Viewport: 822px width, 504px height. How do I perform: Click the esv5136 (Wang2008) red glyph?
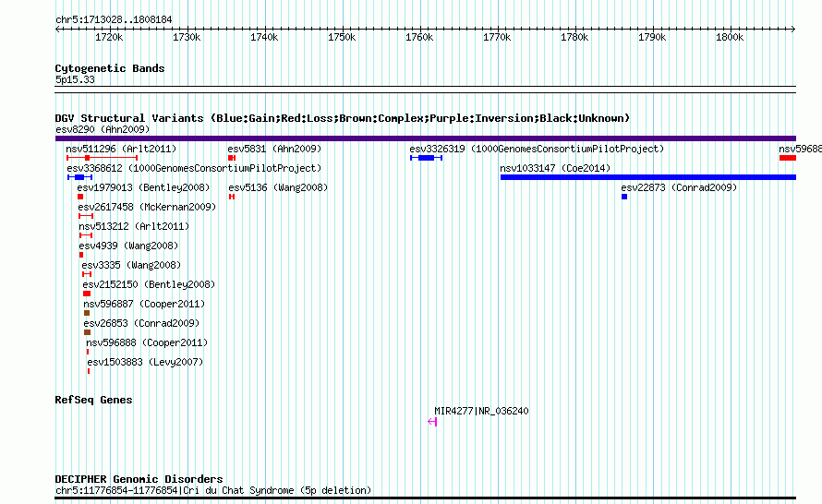[232, 197]
